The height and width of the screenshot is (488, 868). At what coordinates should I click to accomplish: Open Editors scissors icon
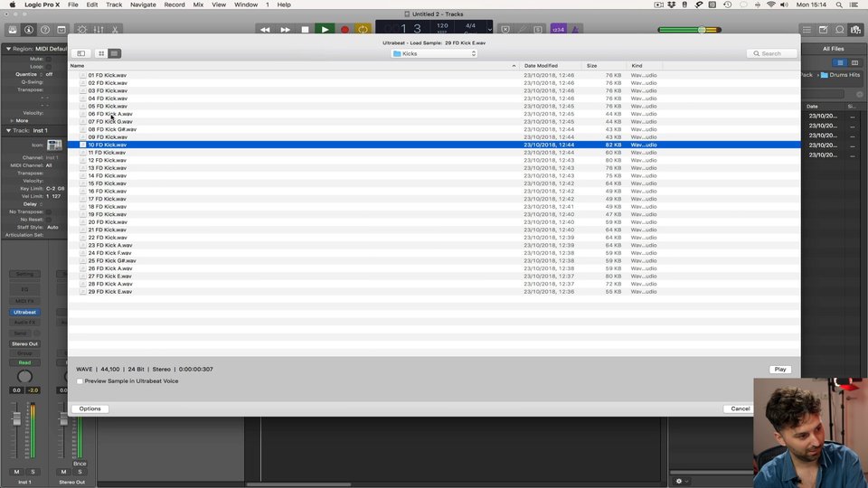(x=115, y=29)
